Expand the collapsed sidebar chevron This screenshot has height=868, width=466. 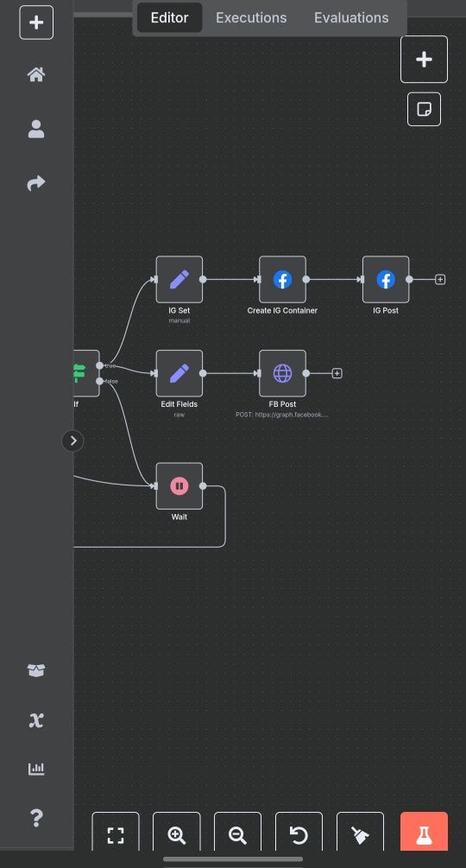point(73,441)
